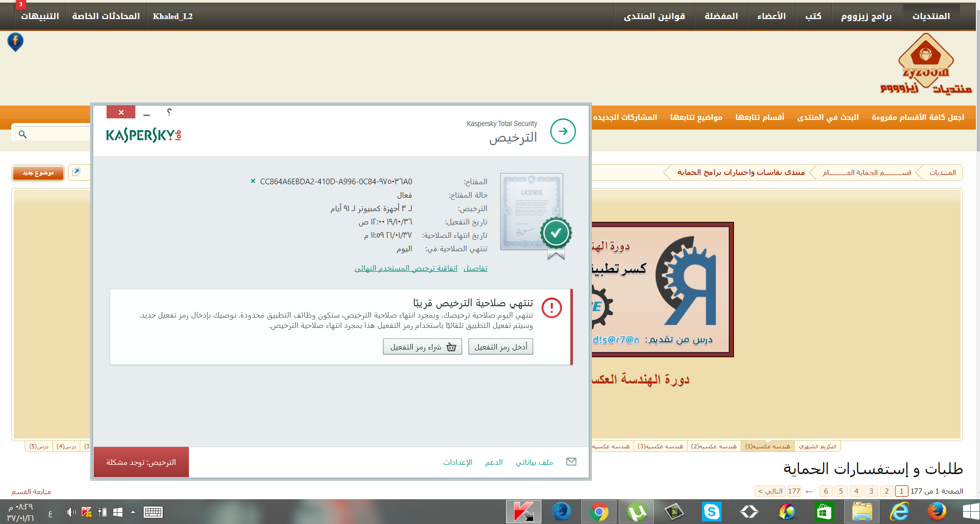Click the follow section link (متابعة القسم)
Image resolution: width=980 pixels, height=524 pixels.
[x=31, y=492]
